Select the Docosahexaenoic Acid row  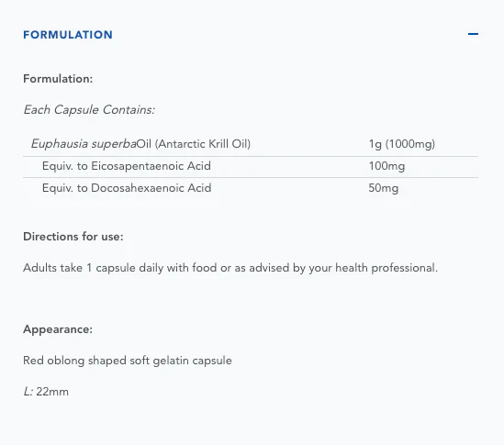click(x=251, y=188)
